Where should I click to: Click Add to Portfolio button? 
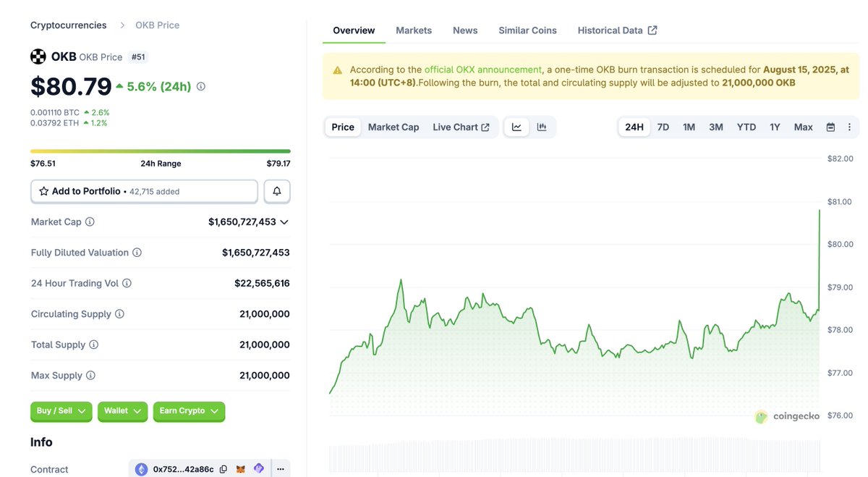(144, 191)
